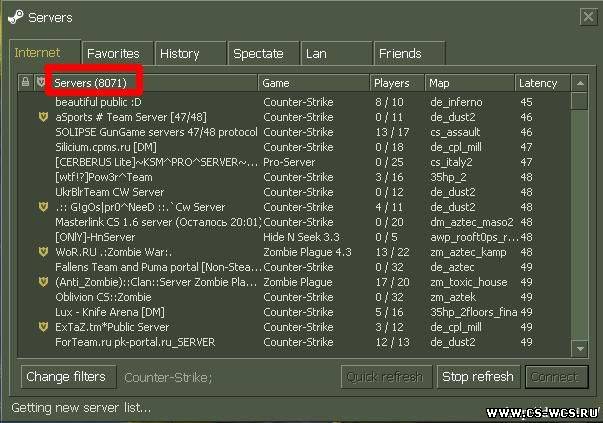Click the 'dm_aztec_maso2' map cell

point(472,222)
